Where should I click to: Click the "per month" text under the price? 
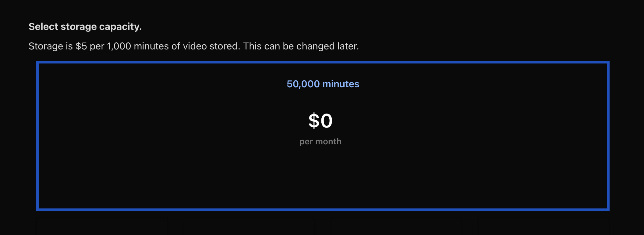pyautogui.click(x=320, y=142)
